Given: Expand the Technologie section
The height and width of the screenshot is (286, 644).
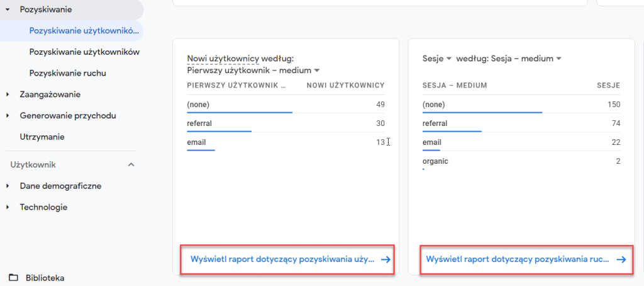Looking at the screenshot, I should coord(8,207).
